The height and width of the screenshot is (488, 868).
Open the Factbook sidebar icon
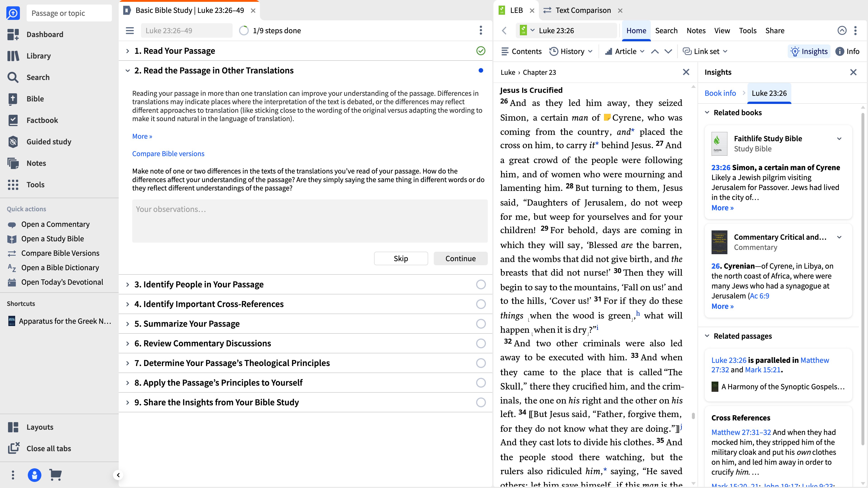(13, 120)
